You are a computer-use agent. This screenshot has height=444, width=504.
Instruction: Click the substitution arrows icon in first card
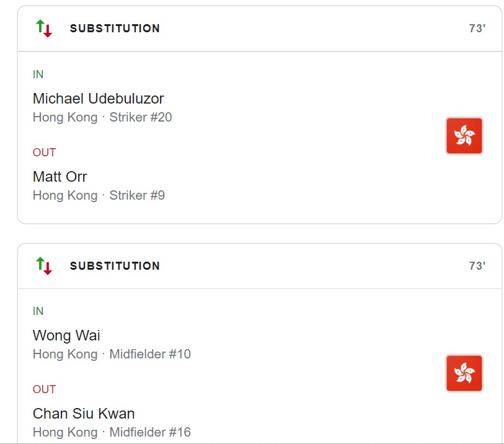tap(44, 29)
